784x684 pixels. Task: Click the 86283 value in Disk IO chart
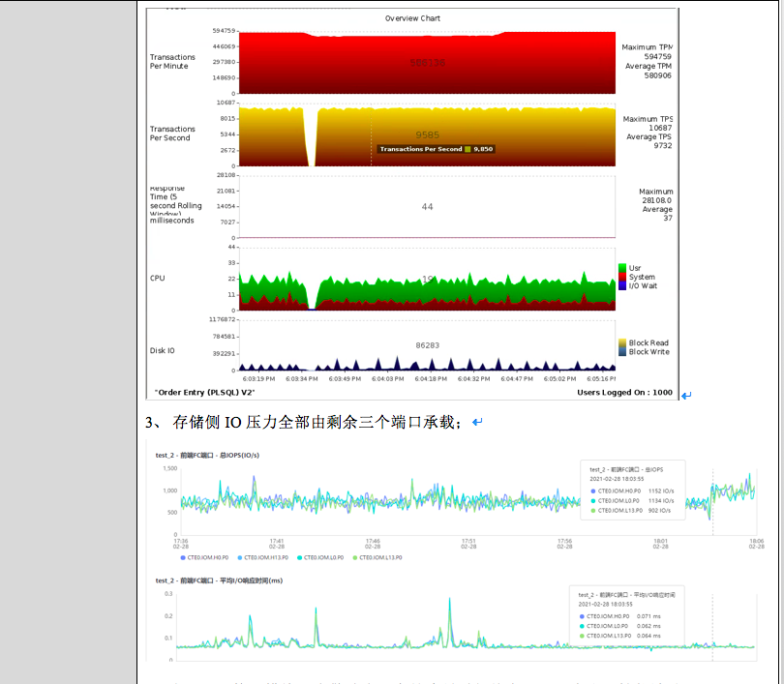coord(428,345)
